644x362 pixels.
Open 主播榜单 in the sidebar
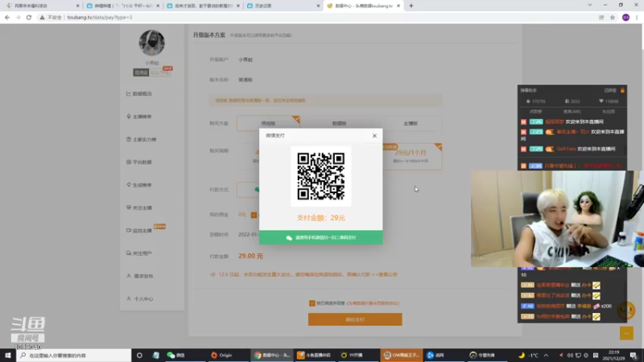pos(138,117)
